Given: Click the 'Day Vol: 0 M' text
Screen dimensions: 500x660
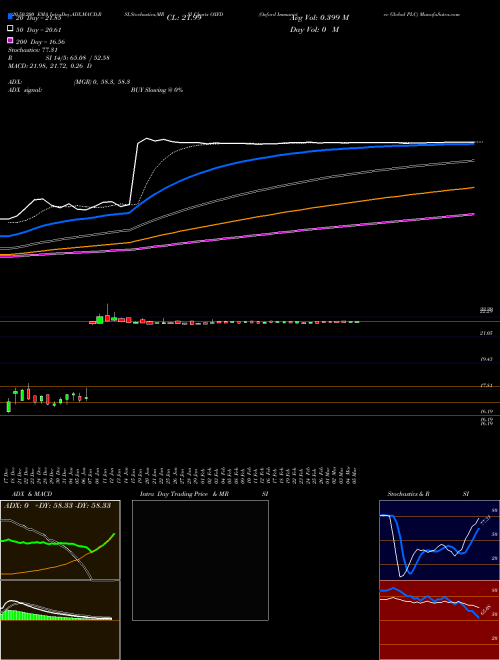Looking at the screenshot, I should tap(314, 30).
